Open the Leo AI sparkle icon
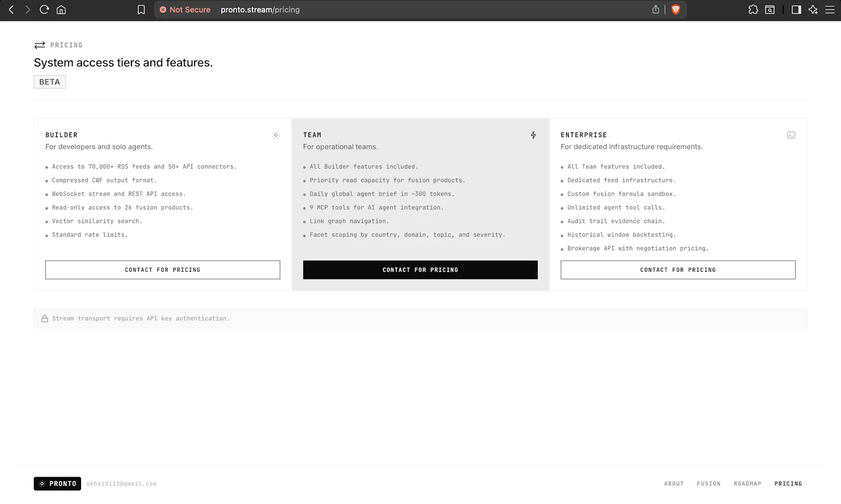 [813, 9]
